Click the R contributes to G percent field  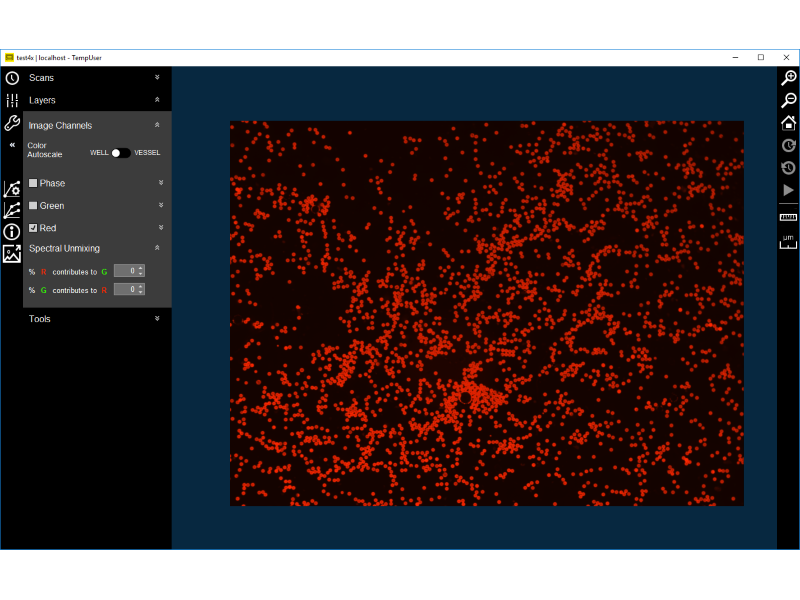click(129, 271)
